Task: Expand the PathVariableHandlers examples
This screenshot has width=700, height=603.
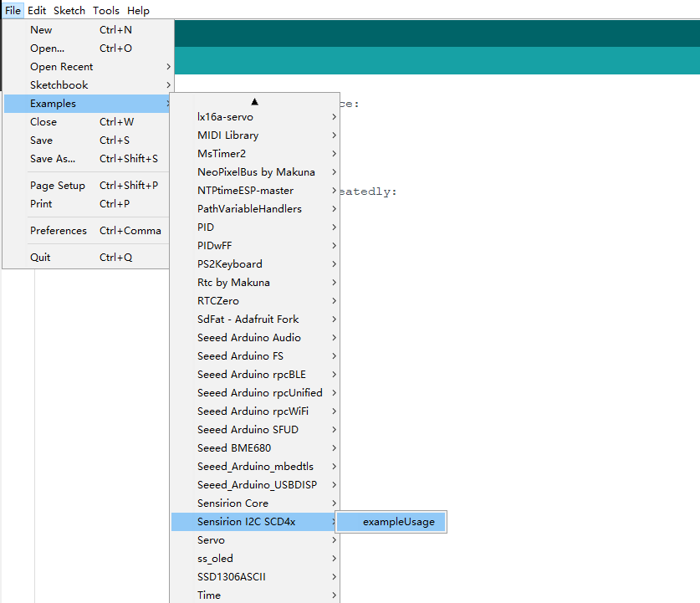Action: pos(255,209)
